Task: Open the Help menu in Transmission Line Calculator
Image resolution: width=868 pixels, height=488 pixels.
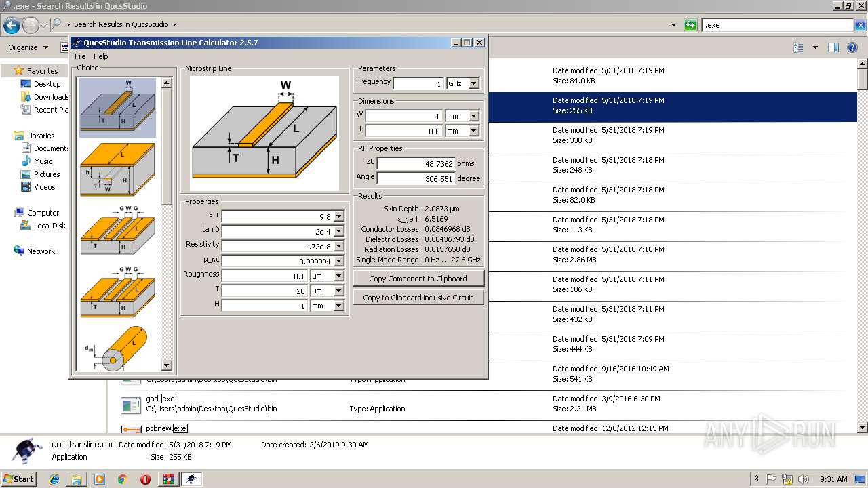Action: click(x=101, y=56)
